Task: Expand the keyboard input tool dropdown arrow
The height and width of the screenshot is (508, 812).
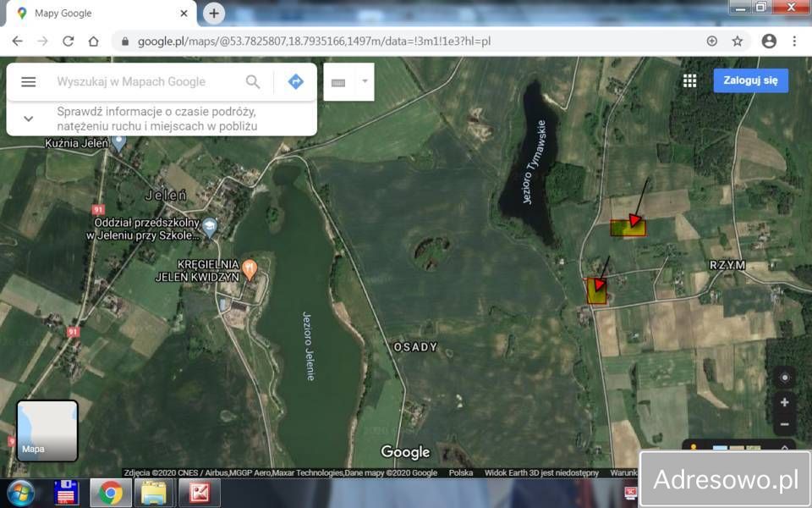Action: 365,81
